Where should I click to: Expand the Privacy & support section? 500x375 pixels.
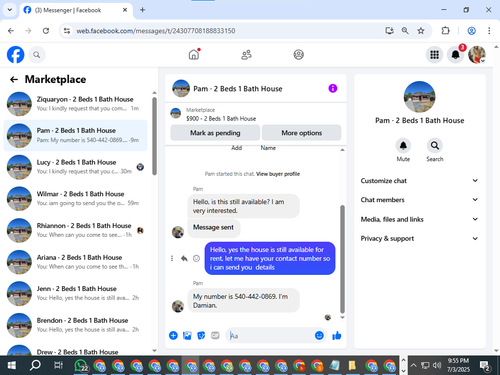[x=419, y=238]
